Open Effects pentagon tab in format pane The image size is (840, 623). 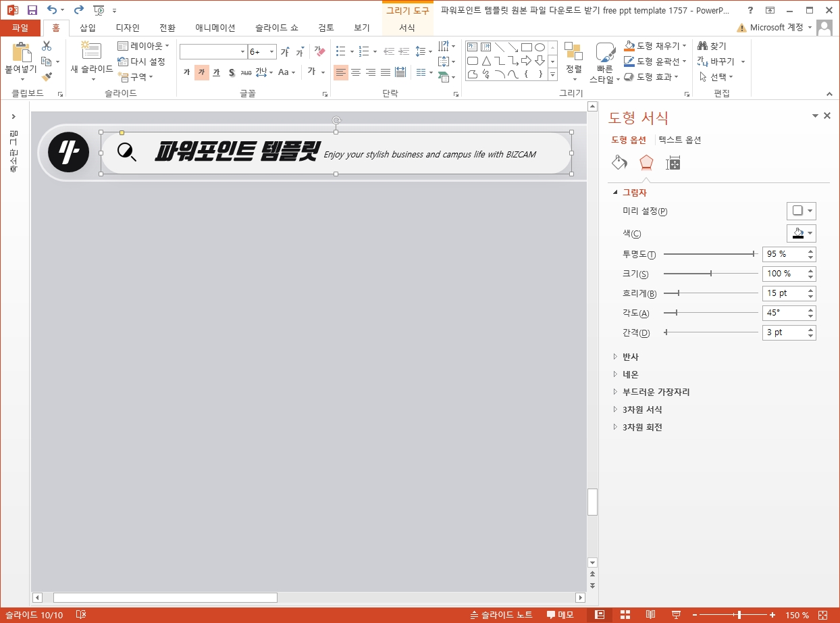(646, 162)
